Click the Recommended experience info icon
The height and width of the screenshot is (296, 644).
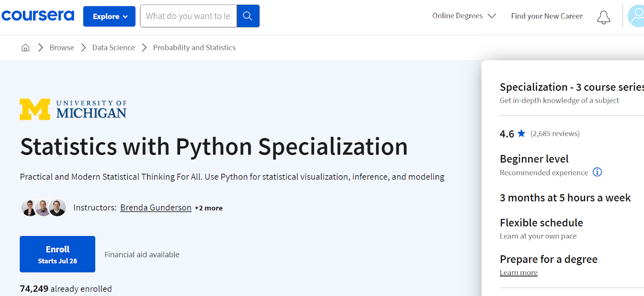597,172
